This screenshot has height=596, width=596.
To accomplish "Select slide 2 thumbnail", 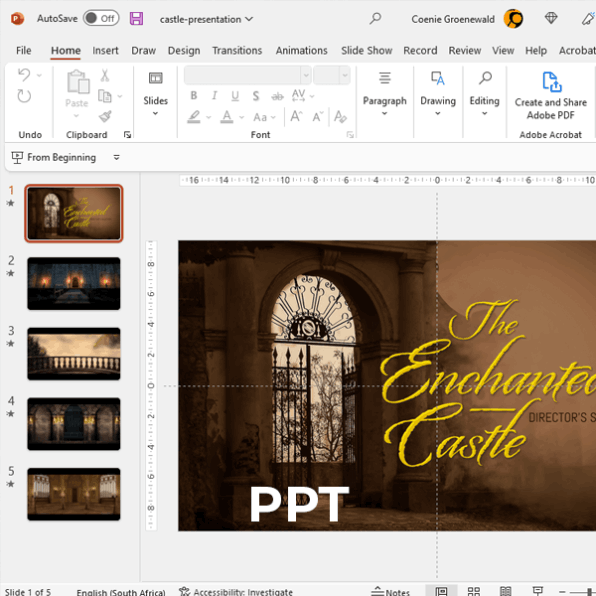I will pos(74,284).
